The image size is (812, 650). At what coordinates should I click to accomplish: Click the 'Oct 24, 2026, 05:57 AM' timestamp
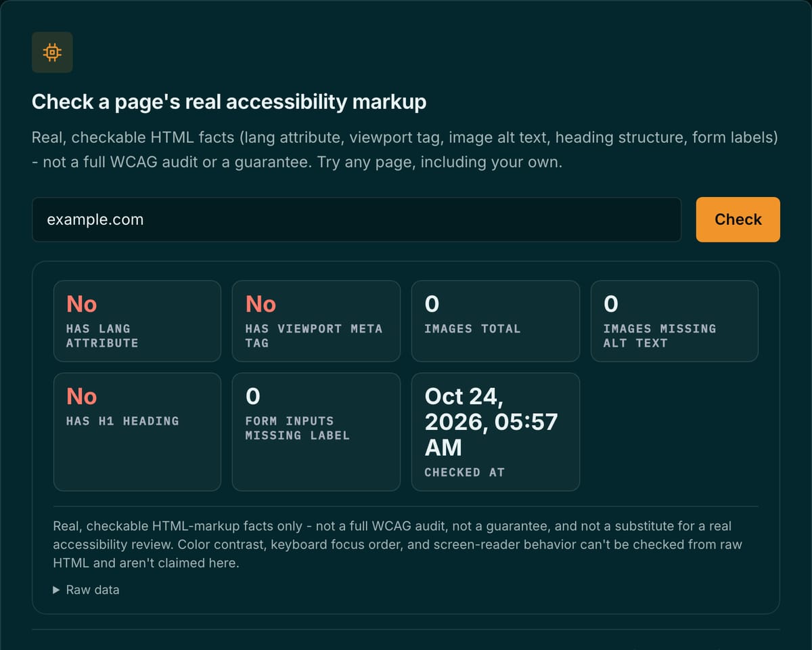[x=491, y=422]
